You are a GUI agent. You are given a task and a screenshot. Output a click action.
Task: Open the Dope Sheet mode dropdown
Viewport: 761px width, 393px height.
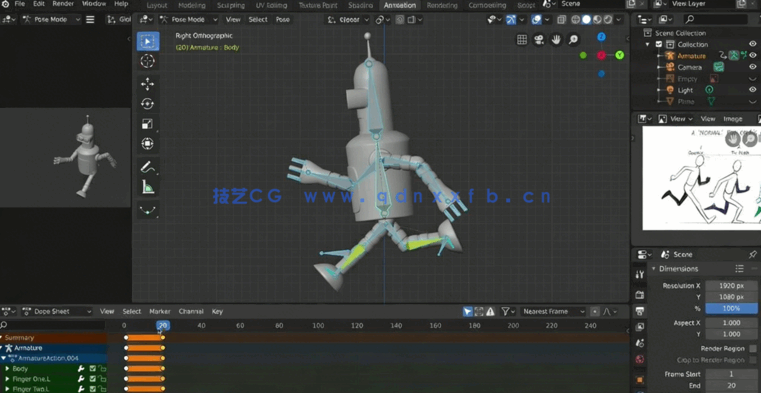click(57, 311)
